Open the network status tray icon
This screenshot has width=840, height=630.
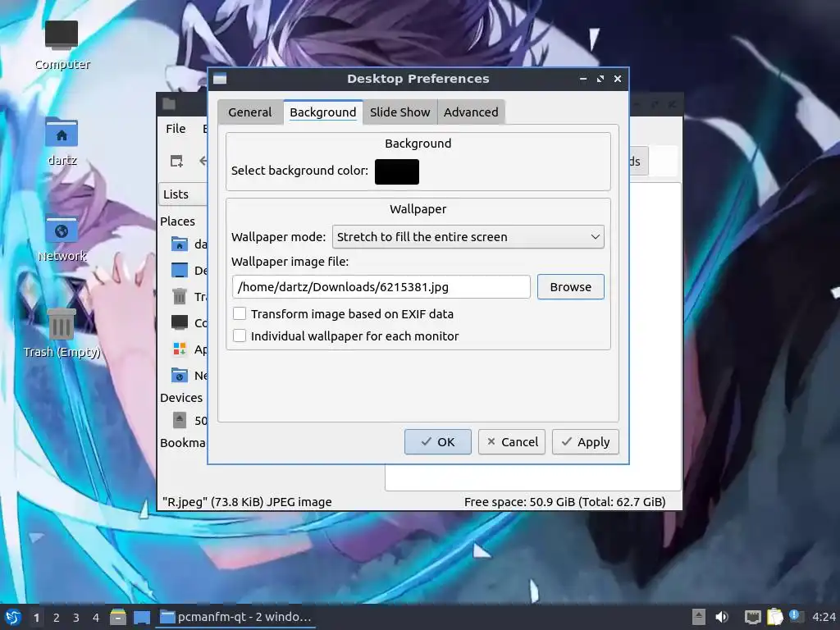click(753, 617)
